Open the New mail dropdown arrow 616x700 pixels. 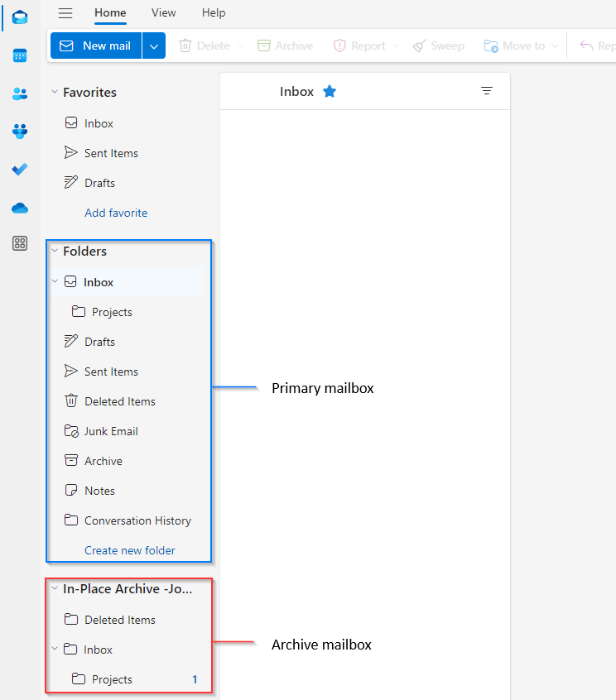[154, 46]
